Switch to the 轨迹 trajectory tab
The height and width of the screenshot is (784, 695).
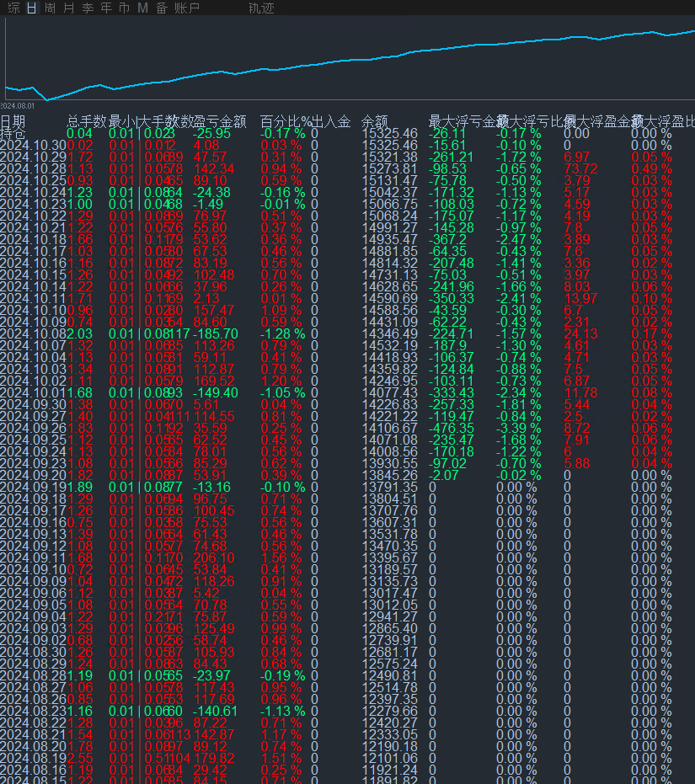point(261,8)
